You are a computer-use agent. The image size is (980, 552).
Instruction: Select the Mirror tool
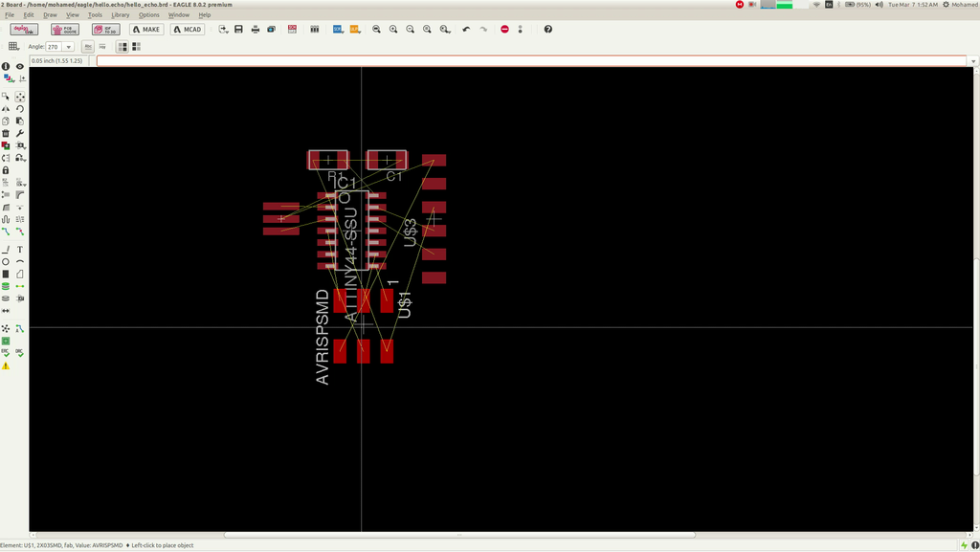6,109
